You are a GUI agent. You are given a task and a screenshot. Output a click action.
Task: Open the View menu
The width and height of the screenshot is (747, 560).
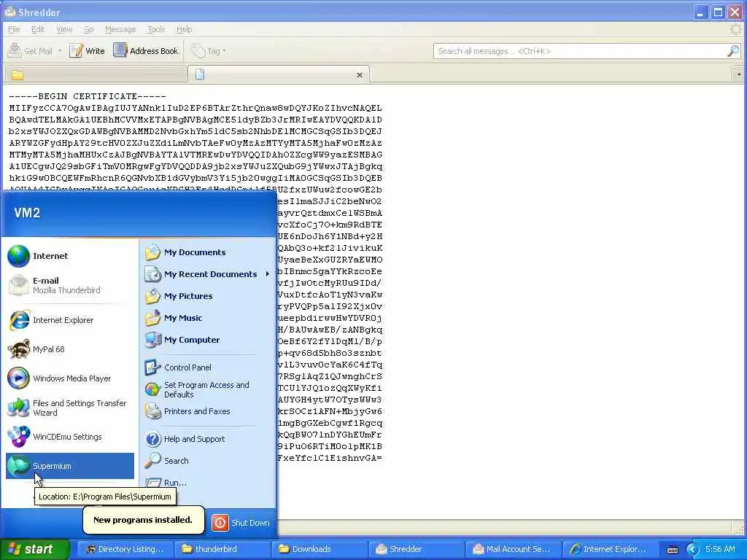point(64,29)
